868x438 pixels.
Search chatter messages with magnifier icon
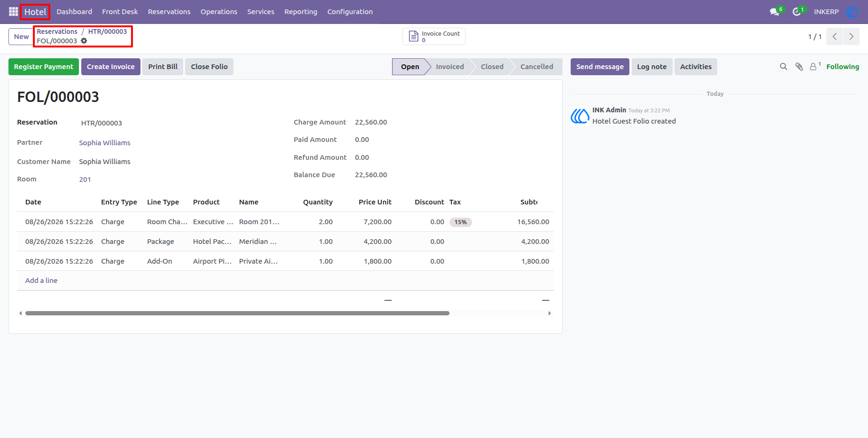(783, 67)
